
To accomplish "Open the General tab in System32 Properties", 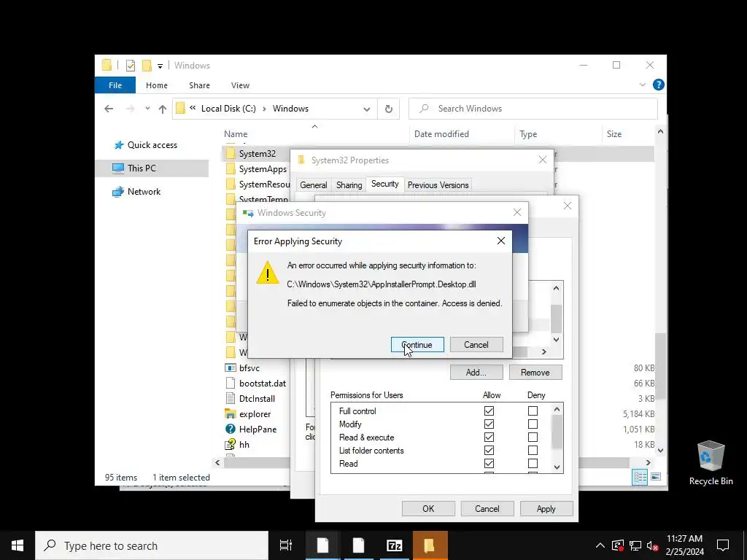I will [314, 184].
